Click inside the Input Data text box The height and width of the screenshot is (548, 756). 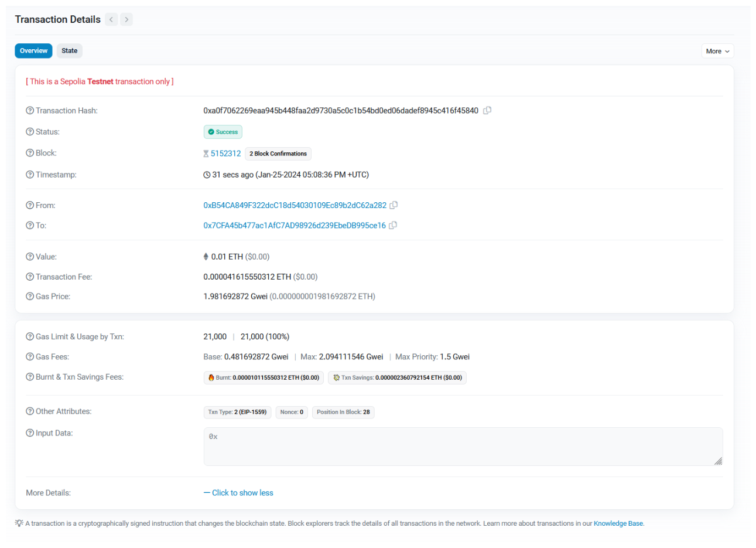tap(463, 447)
